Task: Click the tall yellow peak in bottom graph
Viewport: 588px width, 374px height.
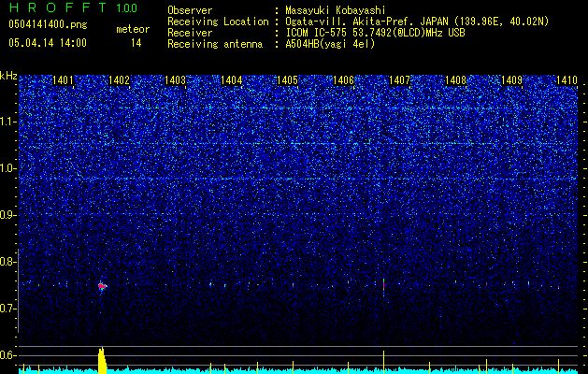Action: 102,360
